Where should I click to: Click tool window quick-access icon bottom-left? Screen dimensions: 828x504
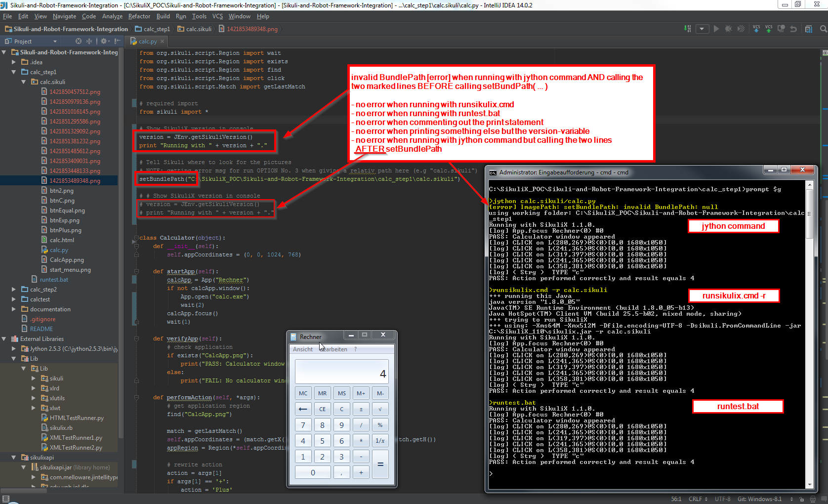(6, 499)
